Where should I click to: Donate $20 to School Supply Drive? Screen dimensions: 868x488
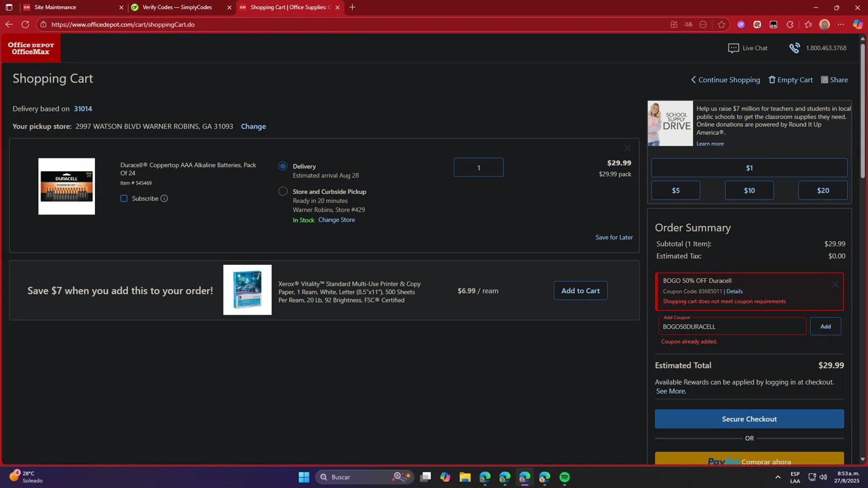click(823, 190)
